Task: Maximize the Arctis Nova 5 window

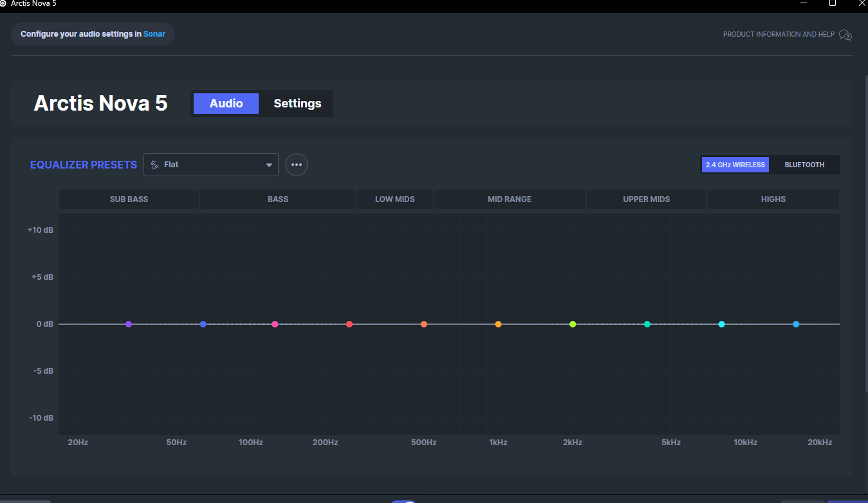Action: [x=832, y=3]
